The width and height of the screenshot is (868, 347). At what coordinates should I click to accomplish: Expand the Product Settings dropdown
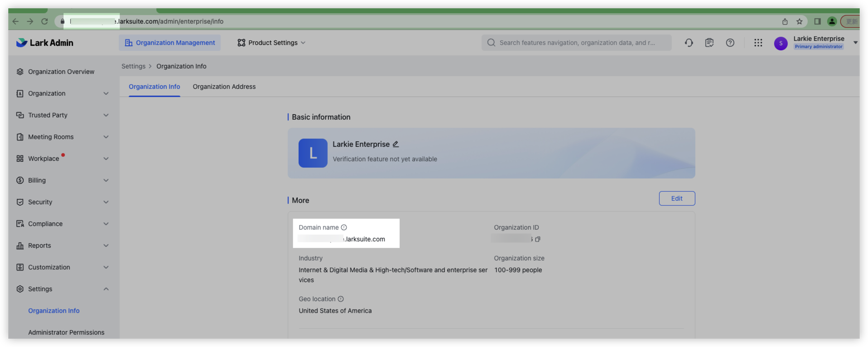coord(271,43)
